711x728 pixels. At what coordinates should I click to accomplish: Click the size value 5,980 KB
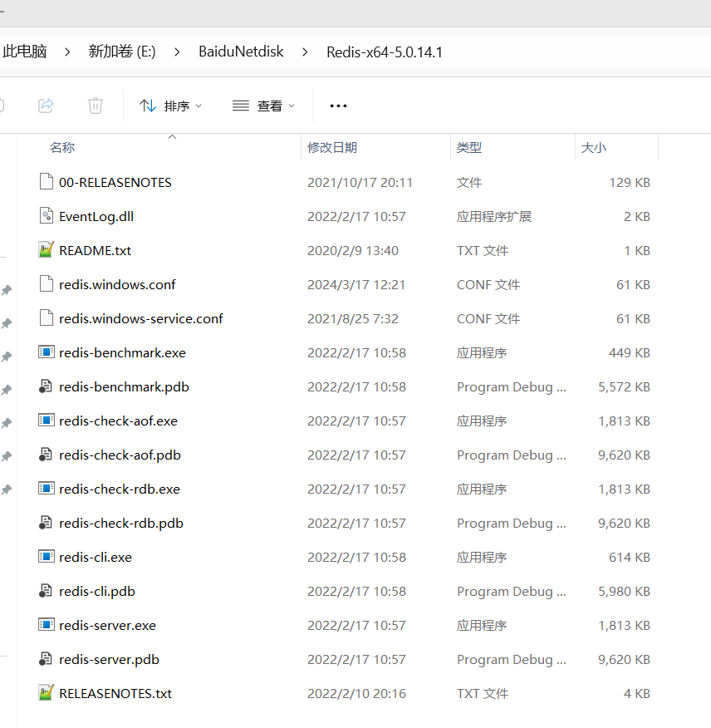point(625,592)
